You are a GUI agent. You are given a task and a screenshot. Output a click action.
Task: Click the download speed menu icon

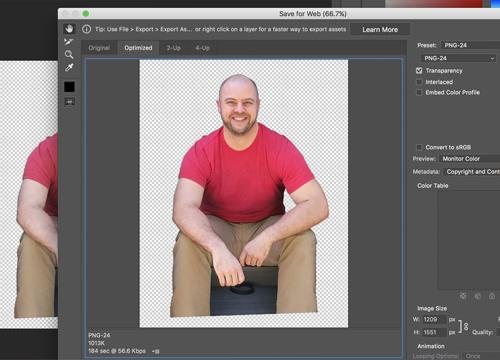156,351
